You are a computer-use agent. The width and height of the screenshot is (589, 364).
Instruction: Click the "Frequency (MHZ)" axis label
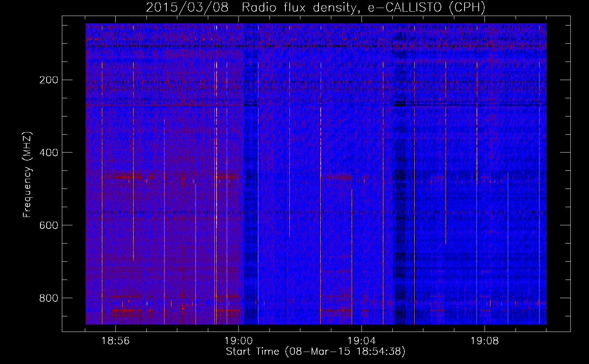click(x=27, y=174)
